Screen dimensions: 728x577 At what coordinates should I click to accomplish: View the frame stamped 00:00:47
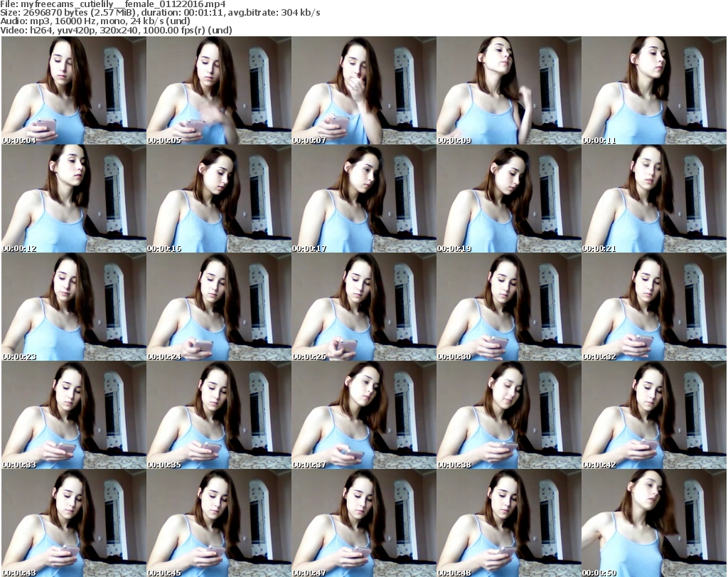tap(364, 523)
